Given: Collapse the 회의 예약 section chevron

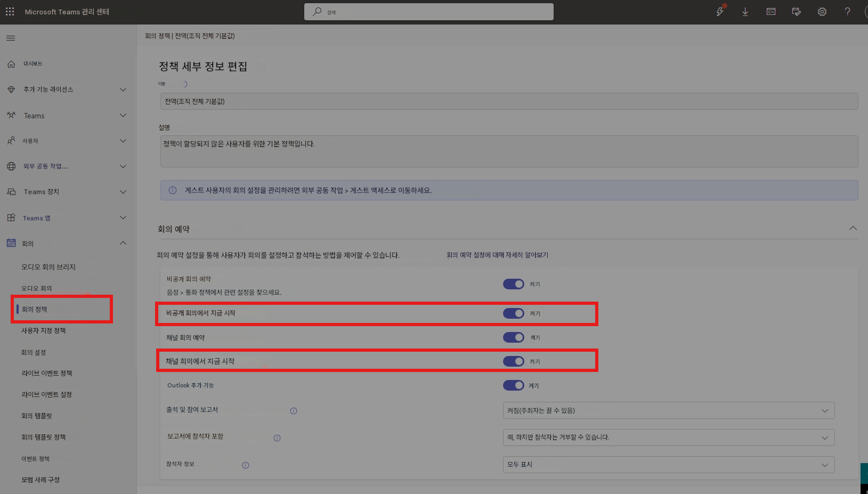Looking at the screenshot, I should coord(853,228).
